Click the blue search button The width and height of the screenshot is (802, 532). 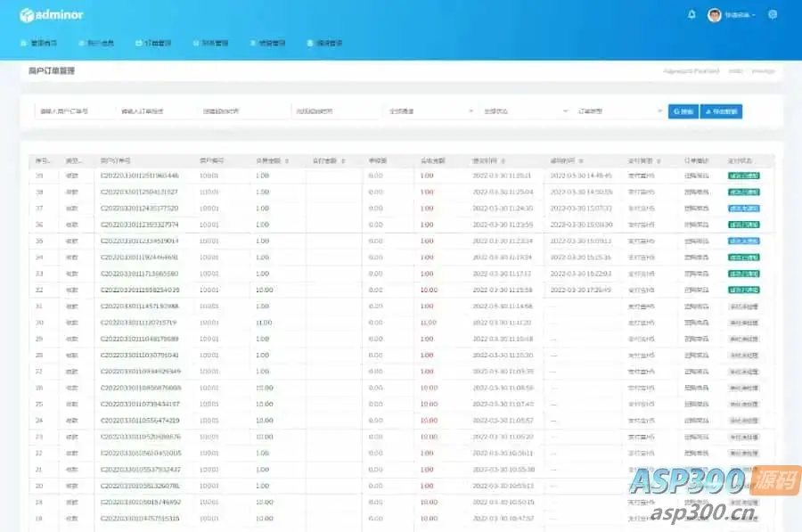pos(683,111)
